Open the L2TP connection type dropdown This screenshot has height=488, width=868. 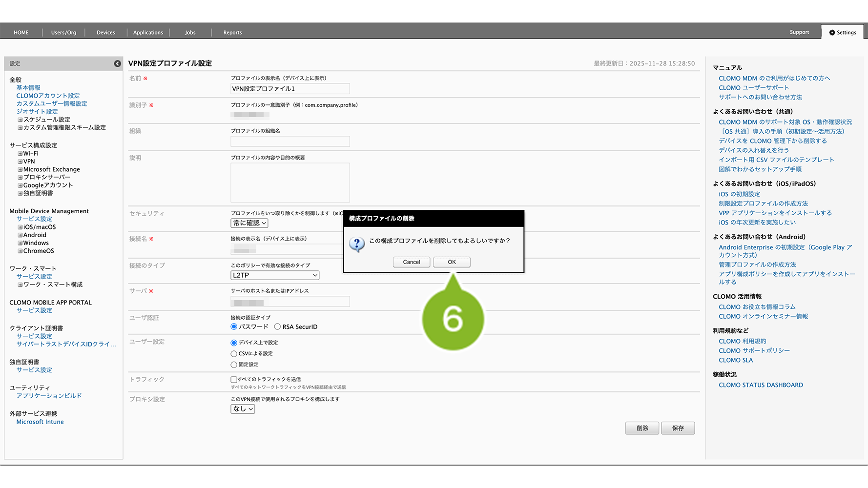[275, 275]
